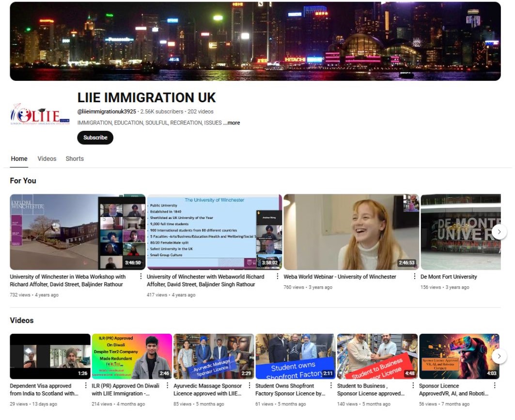Open the 4:03 VR headset Sponsor Licence thumbnail

point(459,356)
